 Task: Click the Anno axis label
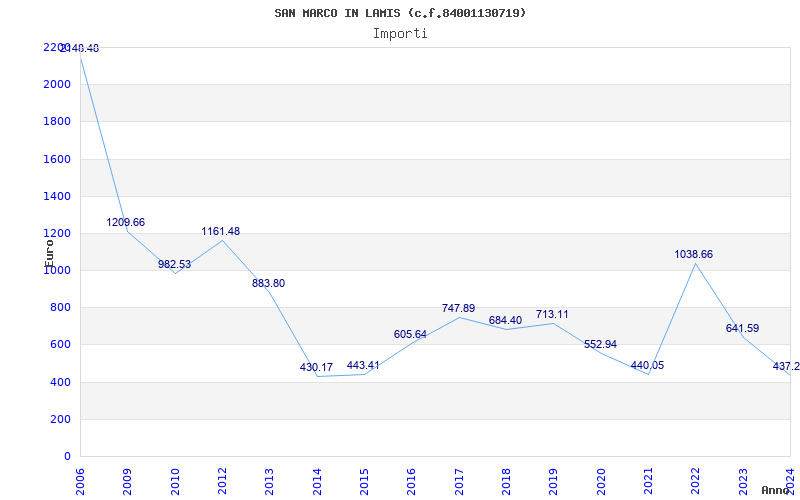[x=775, y=490]
